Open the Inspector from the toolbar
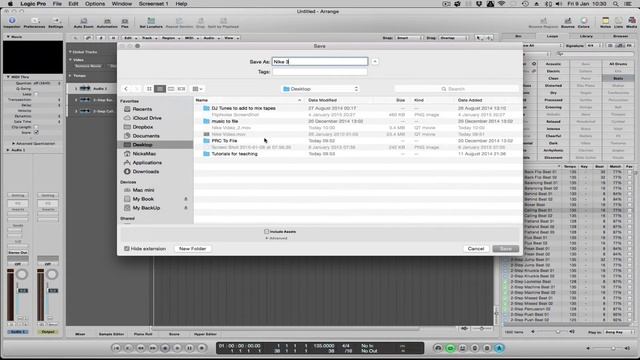 click(12, 22)
